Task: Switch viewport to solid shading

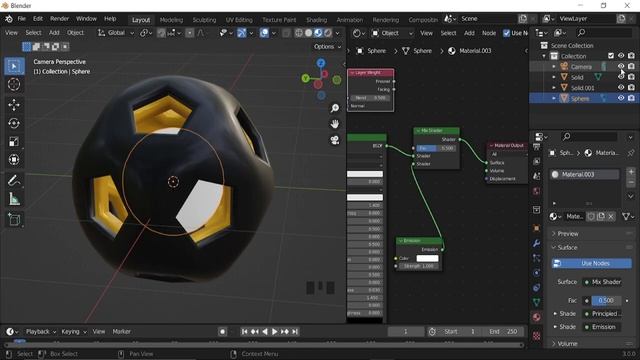Action: (309, 33)
